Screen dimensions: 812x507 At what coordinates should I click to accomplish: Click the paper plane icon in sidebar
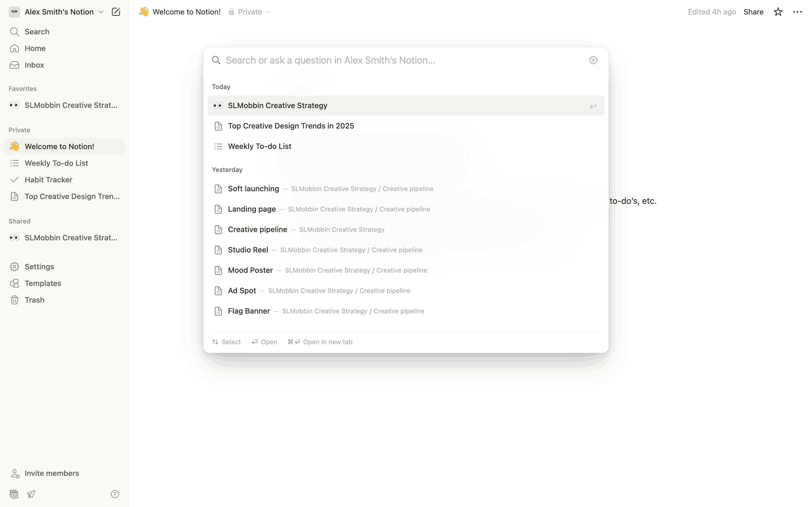point(31,494)
